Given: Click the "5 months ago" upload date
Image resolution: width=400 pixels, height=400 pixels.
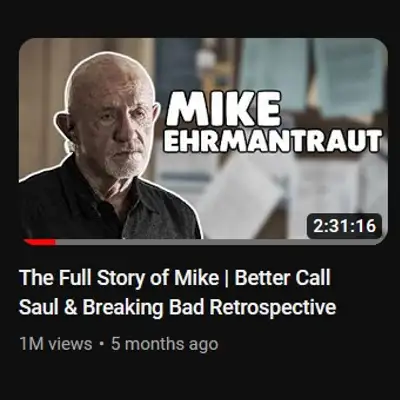Looking at the screenshot, I should click(x=165, y=344).
